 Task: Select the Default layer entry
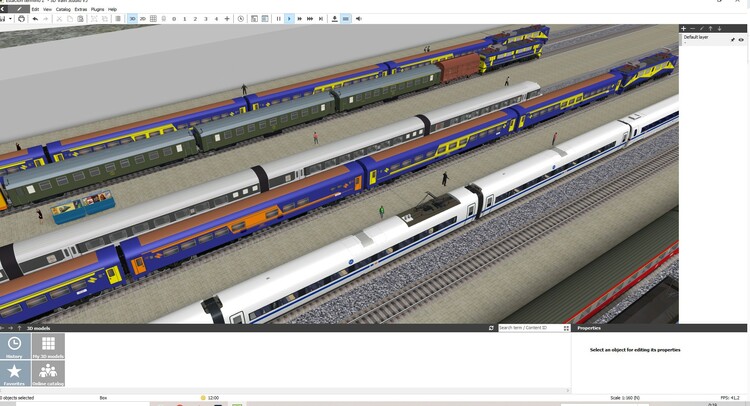click(712, 39)
